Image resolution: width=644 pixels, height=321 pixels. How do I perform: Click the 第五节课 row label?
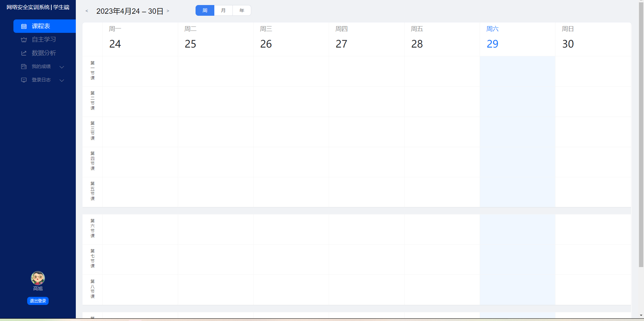(x=93, y=191)
